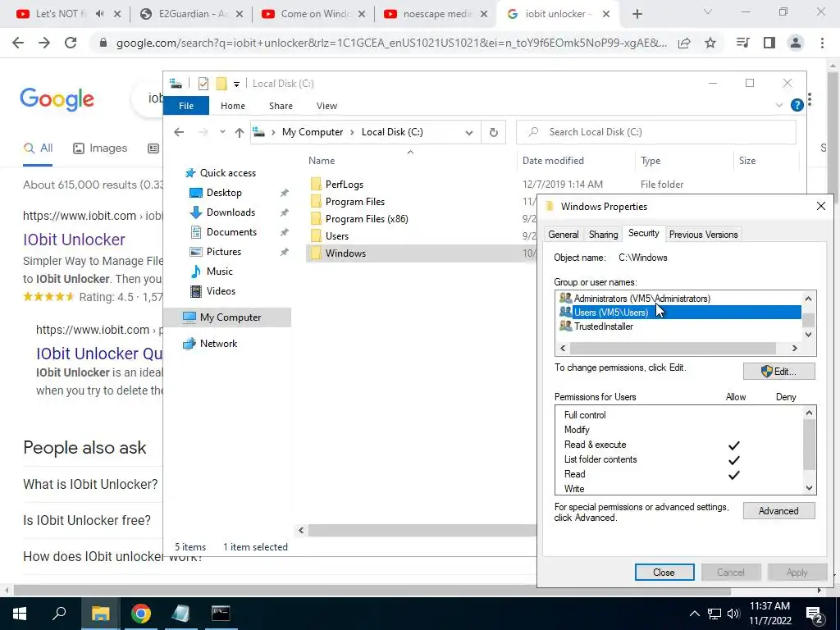
Task: Open the File menu in Explorer
Action: tap(186, 106)
